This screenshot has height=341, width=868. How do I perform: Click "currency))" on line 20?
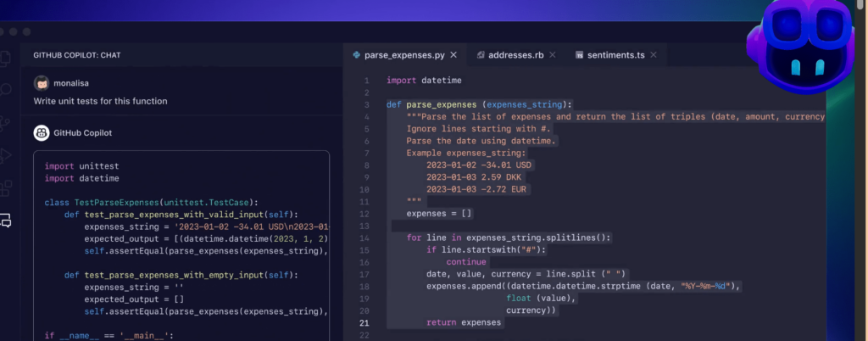531,310
